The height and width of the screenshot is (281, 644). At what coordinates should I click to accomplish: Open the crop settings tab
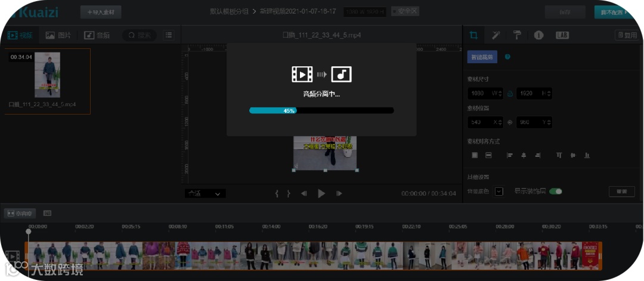(x=473, y=35)
